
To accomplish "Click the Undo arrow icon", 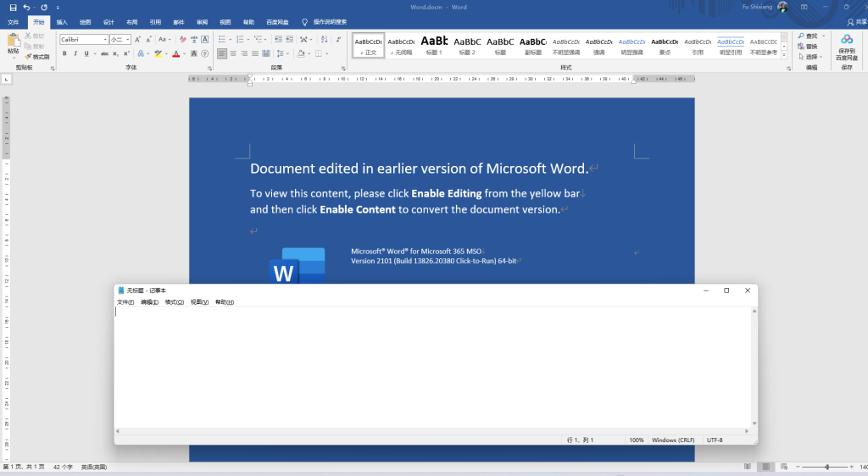I will 27,7.
